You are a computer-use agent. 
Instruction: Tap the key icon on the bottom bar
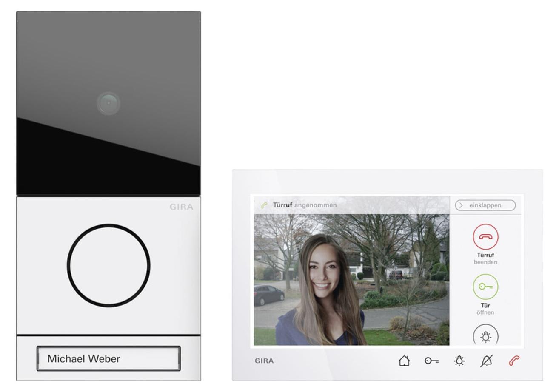[431, 361]
